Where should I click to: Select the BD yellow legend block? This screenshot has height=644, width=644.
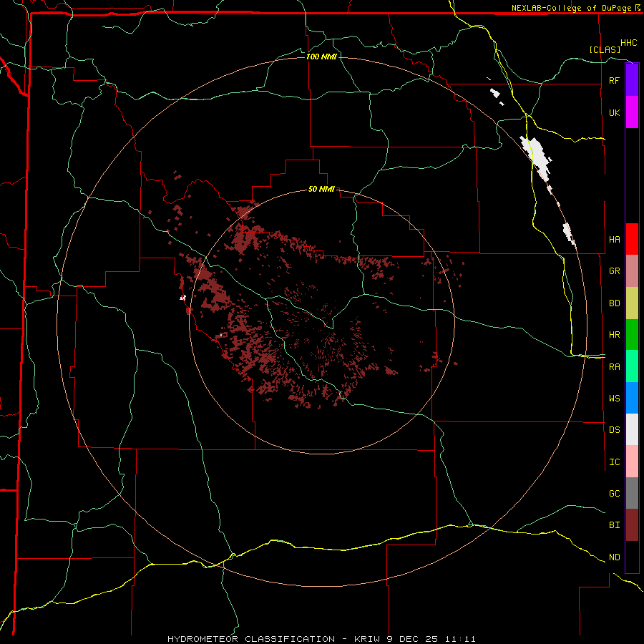pyautogui.click(x=632, y=303)
